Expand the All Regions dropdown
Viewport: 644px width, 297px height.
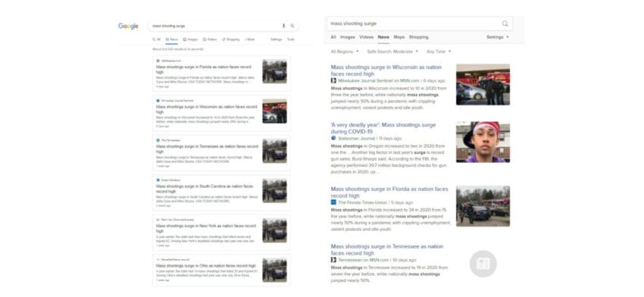[345, 52]
